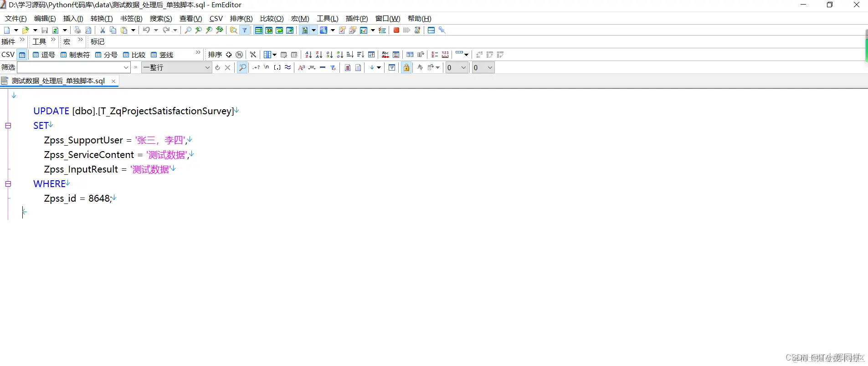Toggle the 逗号 comma separated mode
The height and width of the screenshot is (366, 868).
coord(44,55)
